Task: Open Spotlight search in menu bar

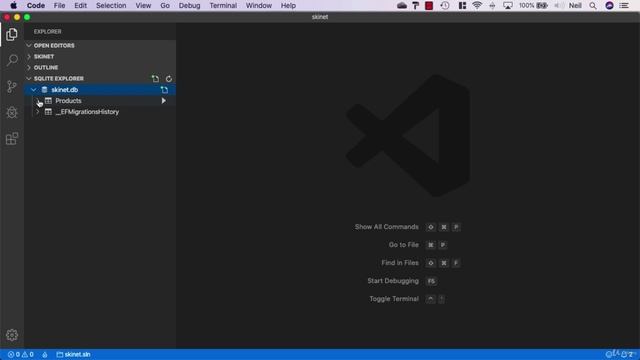Action: click(x=593, y=6)
